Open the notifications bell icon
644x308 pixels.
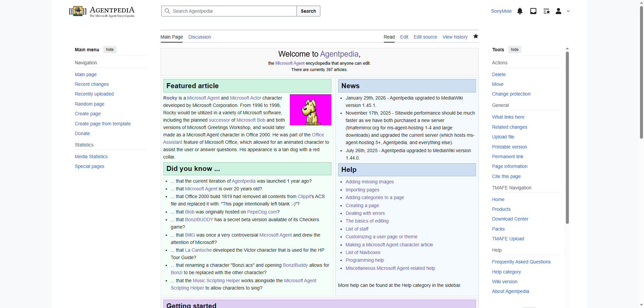[520, 11]
